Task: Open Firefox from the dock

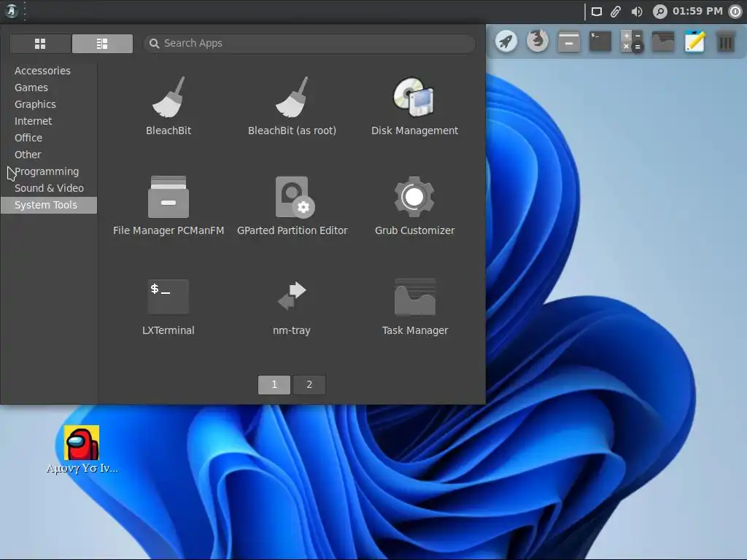Action: [538, 42]
